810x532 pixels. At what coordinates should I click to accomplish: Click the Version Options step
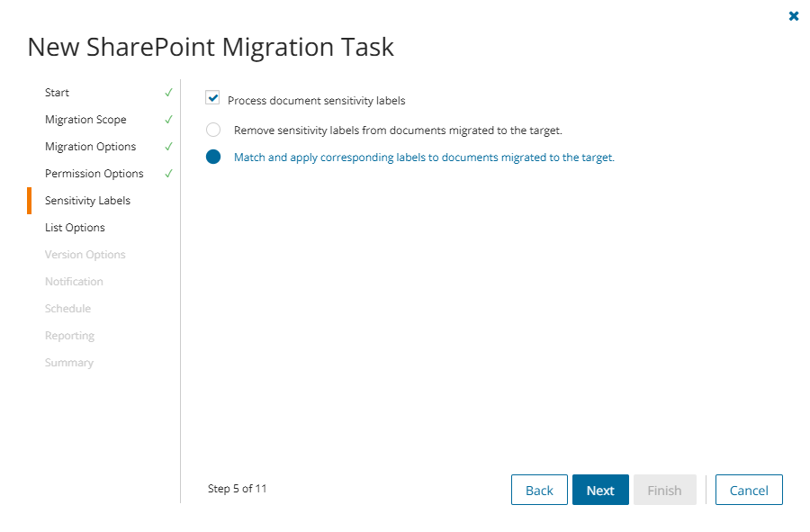pyautogui.click(x=85, y=255)
